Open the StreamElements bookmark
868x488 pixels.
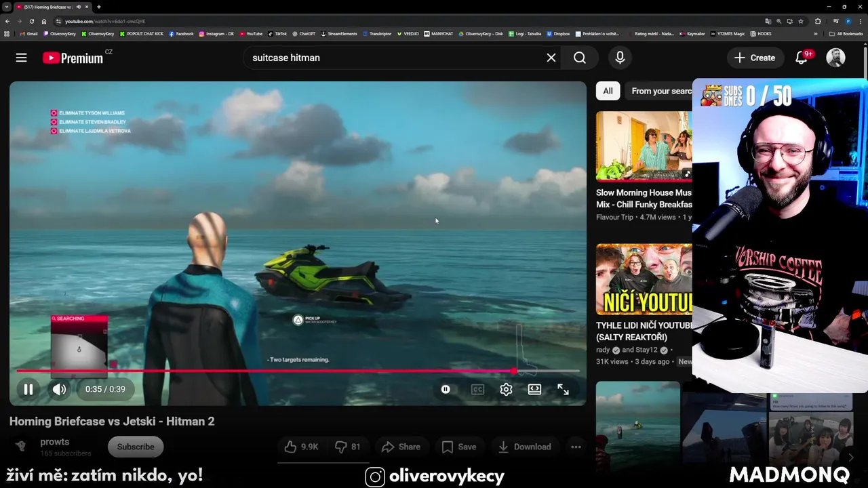pyautogui.click(x=339, y=33)
